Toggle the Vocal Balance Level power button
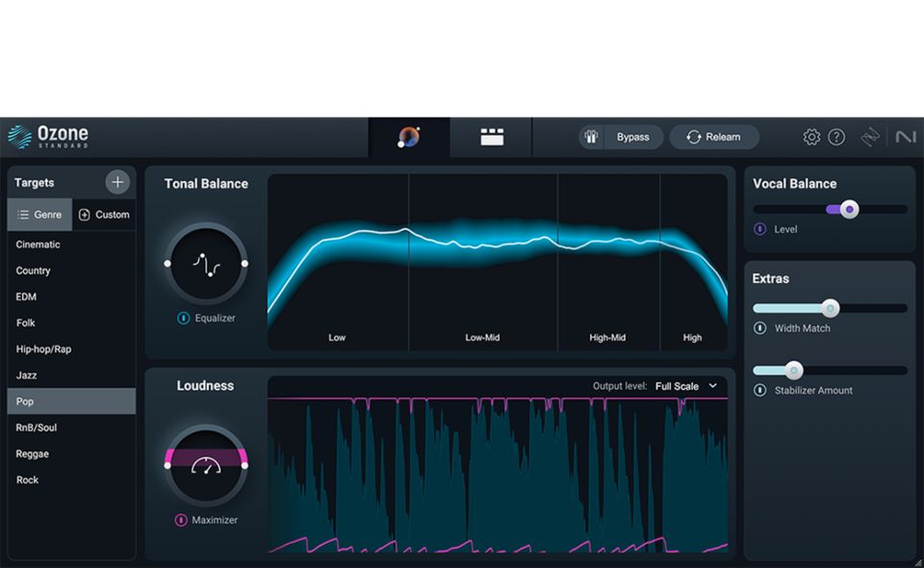924x568 pixels. [759, 230]
